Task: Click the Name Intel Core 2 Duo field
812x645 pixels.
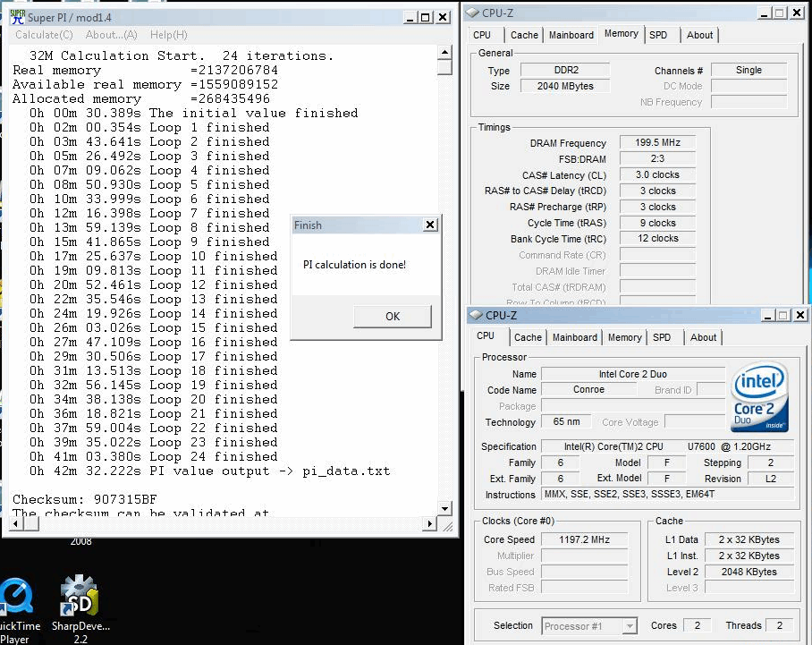Action: pyautogui.click(x=633, y=374)
